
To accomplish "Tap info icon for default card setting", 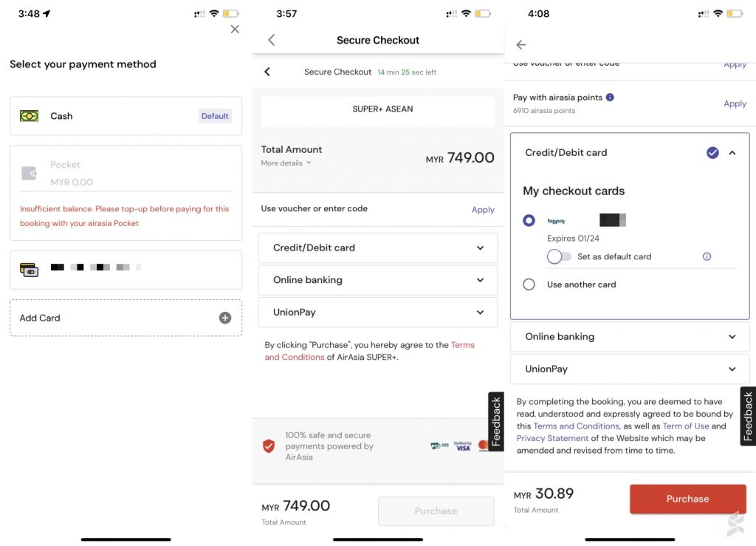I will tap(707, 256).
